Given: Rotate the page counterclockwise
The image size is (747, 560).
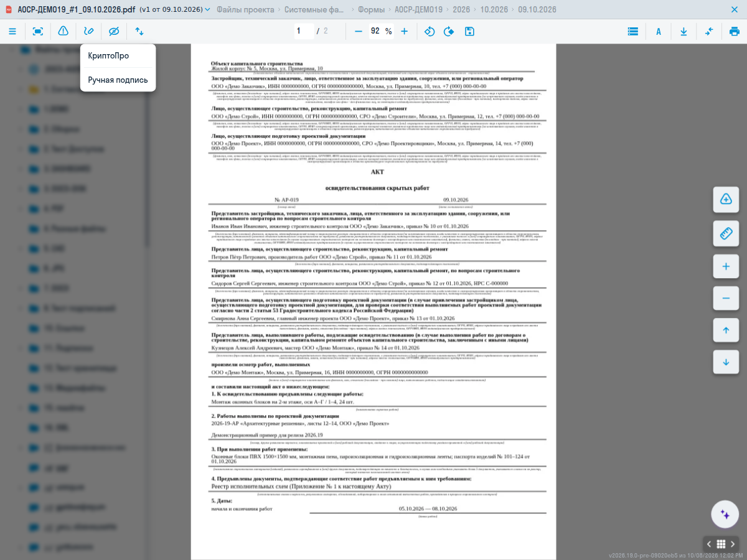Looking at the screenshot, I should 430,31.
